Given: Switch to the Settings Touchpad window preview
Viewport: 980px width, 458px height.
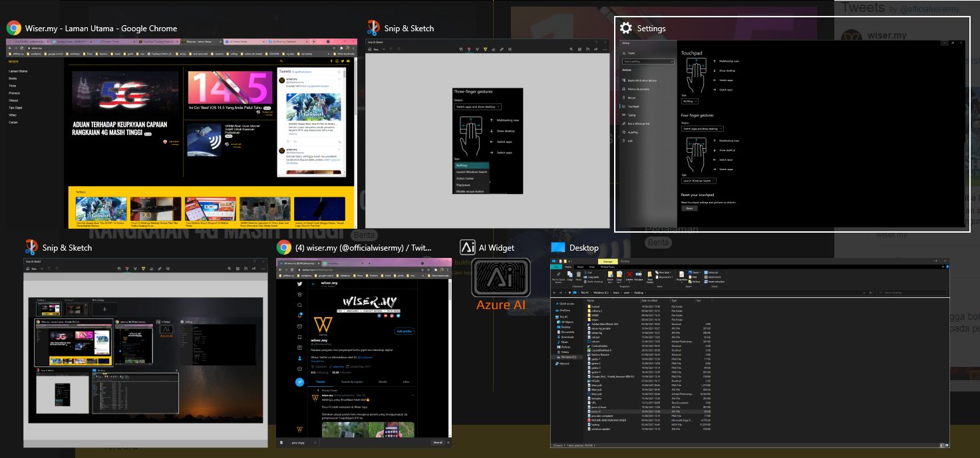Looking at the screenshot, I should [792, 133].
